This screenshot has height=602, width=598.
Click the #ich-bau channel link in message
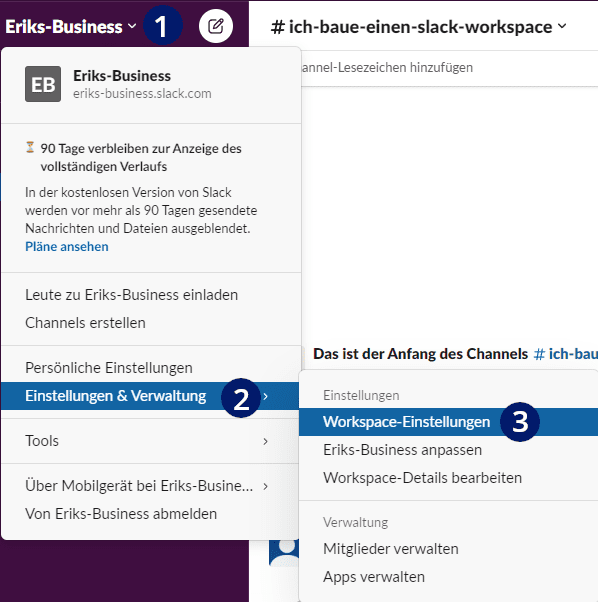click(x=565, y=354)
